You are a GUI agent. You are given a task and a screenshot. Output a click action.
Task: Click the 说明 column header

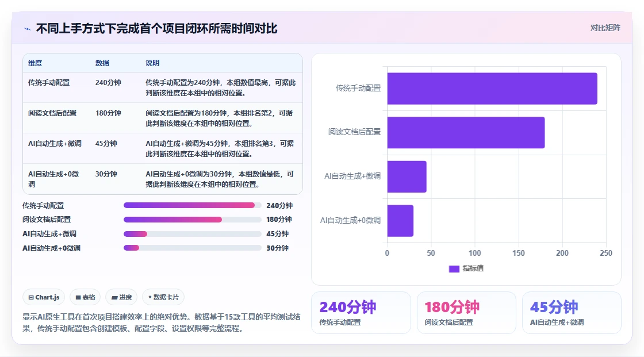(x=152, y=63)
